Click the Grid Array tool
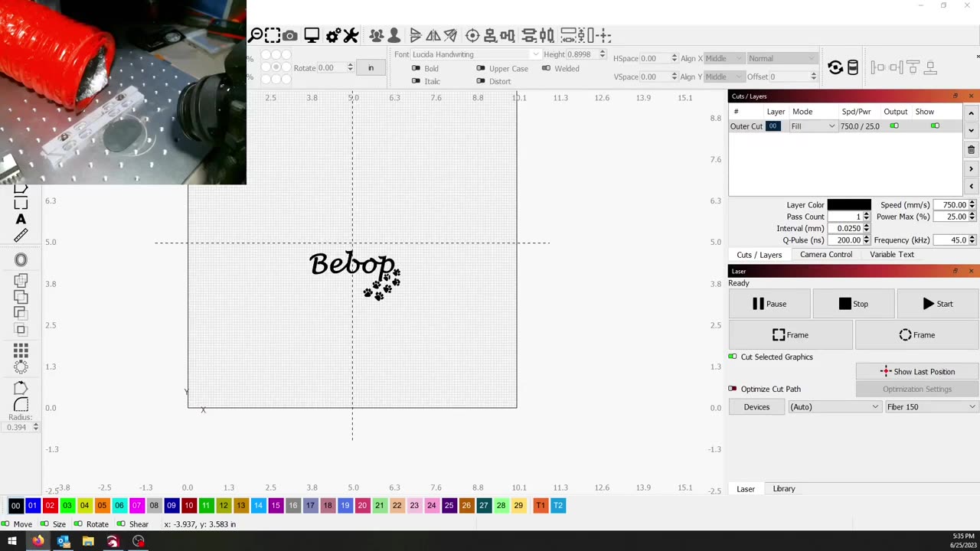This screenshot has height=551, width=980. [x=21, y=350]
